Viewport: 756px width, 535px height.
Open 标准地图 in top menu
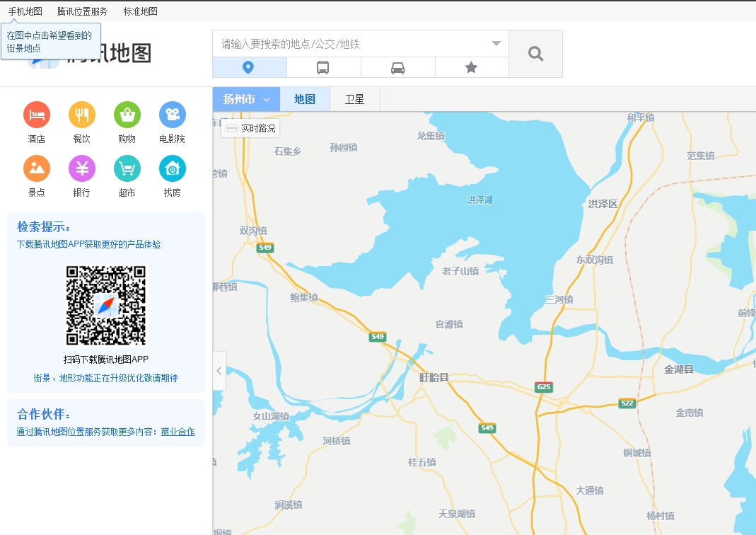click(x=140, y=11)
